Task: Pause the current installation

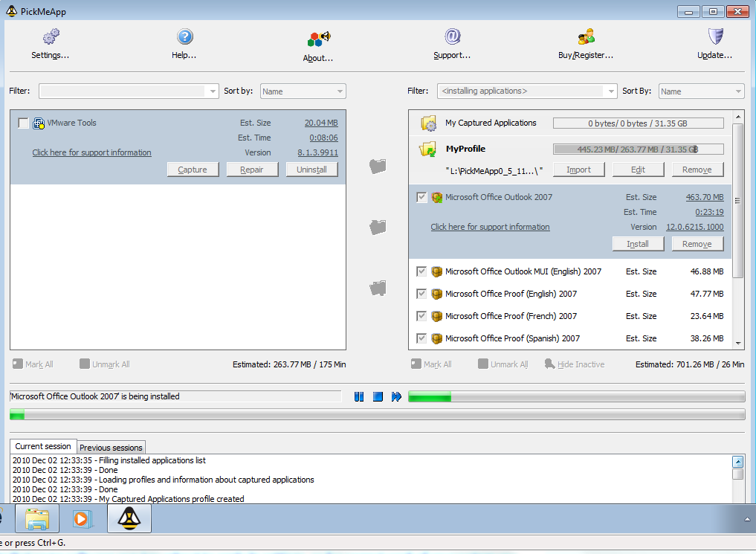Action: 359,396
